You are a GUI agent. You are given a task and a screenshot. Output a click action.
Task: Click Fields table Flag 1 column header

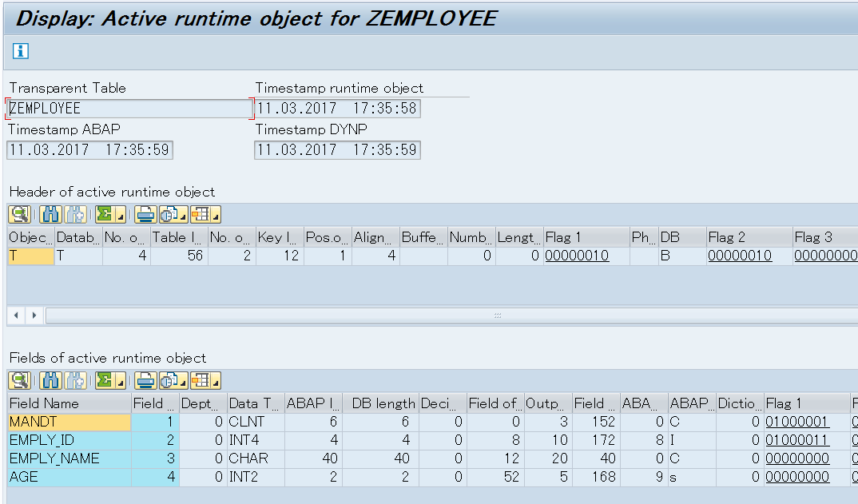pos(807,403)
